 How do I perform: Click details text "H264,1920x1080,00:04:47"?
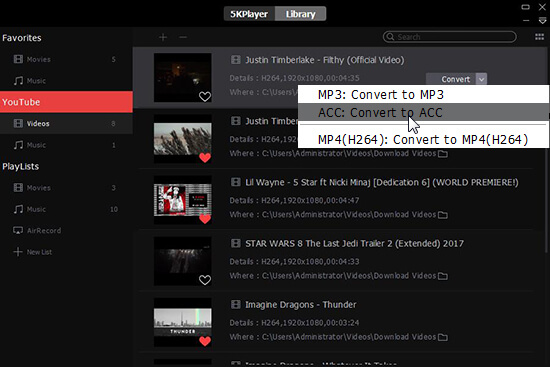(x=310, y=200)
